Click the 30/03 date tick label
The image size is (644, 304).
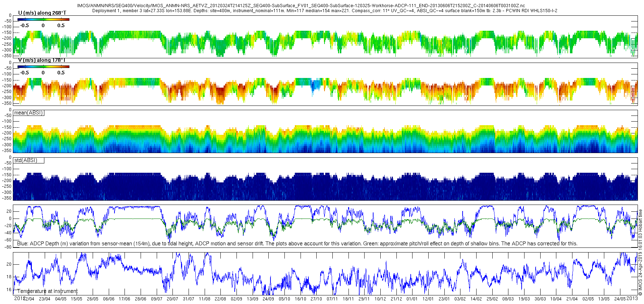540,299
